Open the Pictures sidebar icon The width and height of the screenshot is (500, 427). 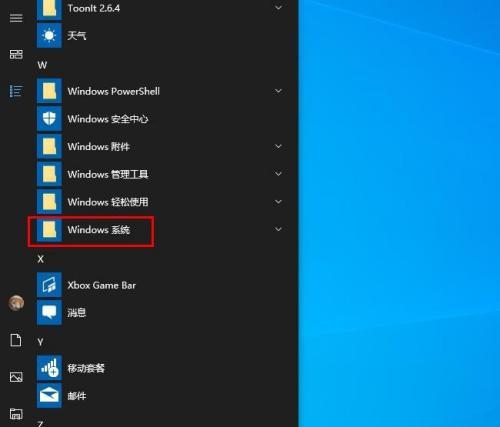(16, 377)
